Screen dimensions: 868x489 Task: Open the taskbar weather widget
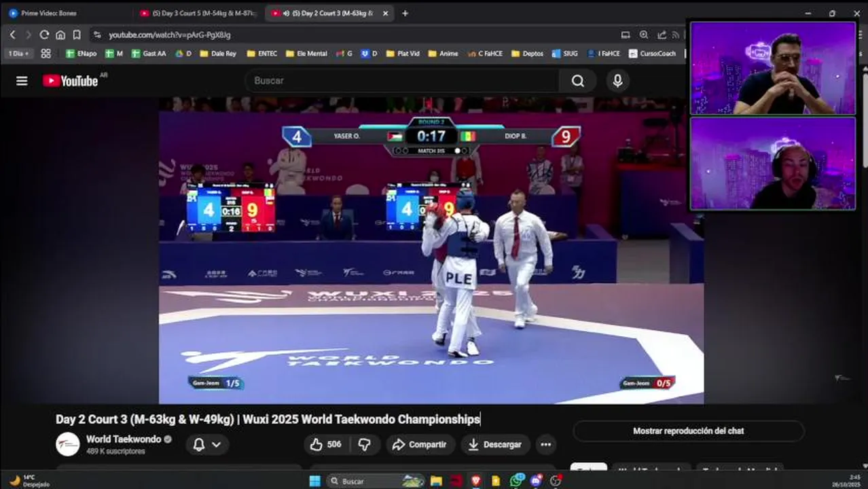click(29, 481)
